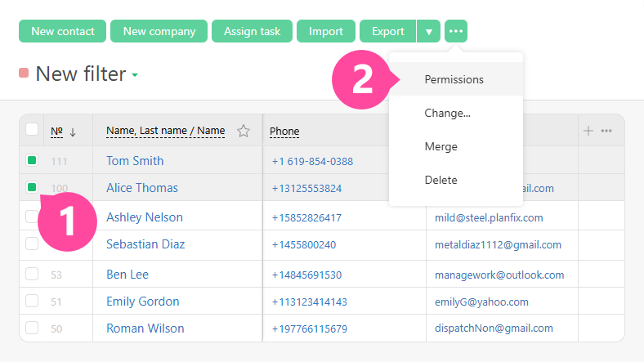Click the Change... menu entry
The height and width of the screenshot is (362, 644).
point(447,113)
